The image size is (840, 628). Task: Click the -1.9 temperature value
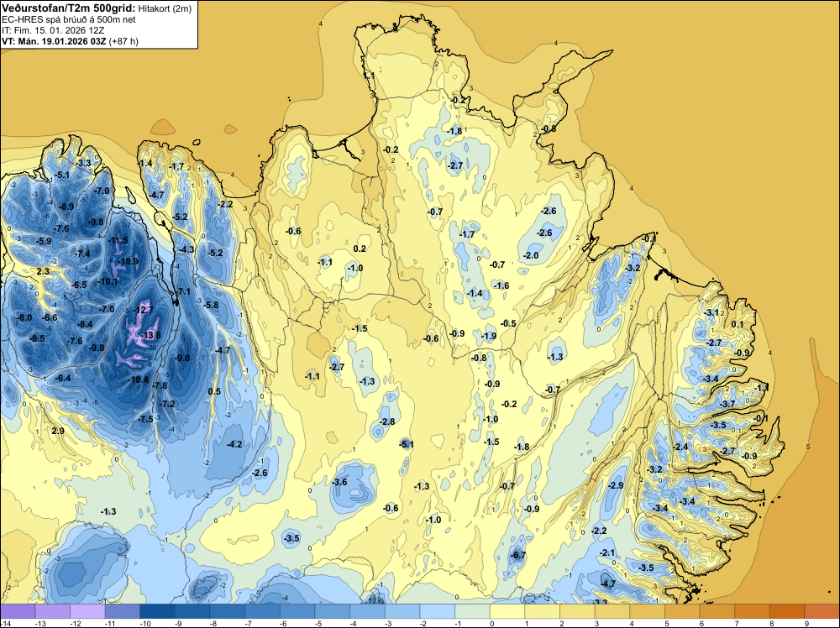[x=489, y=336]
